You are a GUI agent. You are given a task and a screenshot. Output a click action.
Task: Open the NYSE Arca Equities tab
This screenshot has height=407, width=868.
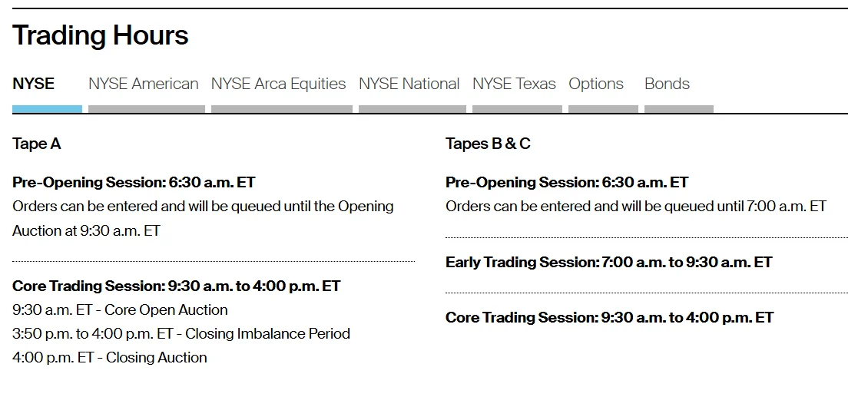pos(278,84)
